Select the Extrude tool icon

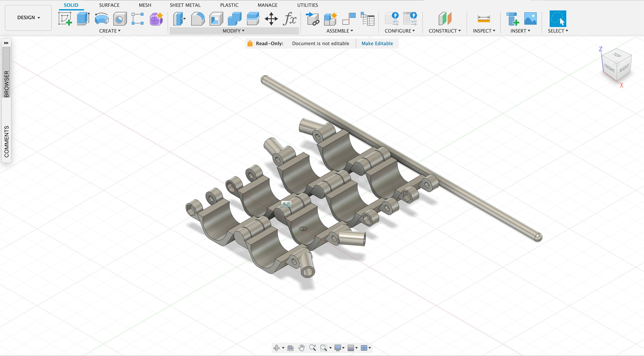(x=83, y=19)
